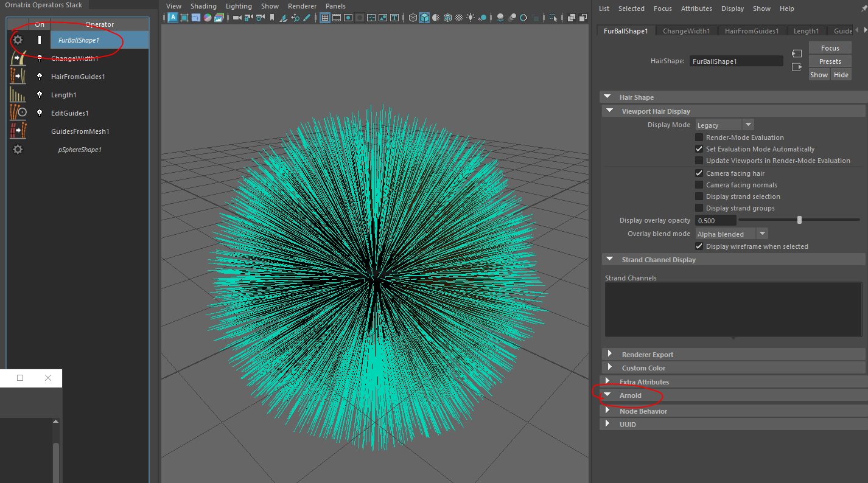Click the Focus button
This screenshot has width=868, height=483.
pyautogui.click(x=830, y=48)
